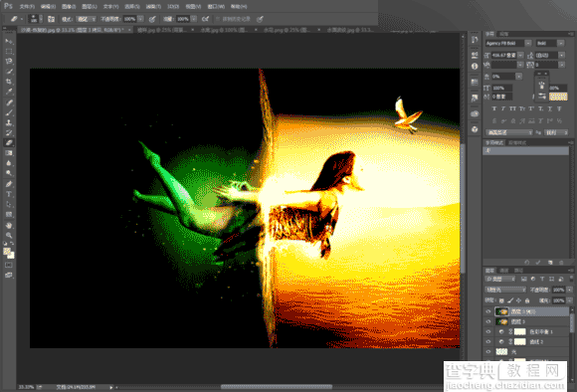The height and width of the screenshot is (392, 577).
Task: Open the layer blend mode dropdown
Action: tap(505, 290)
